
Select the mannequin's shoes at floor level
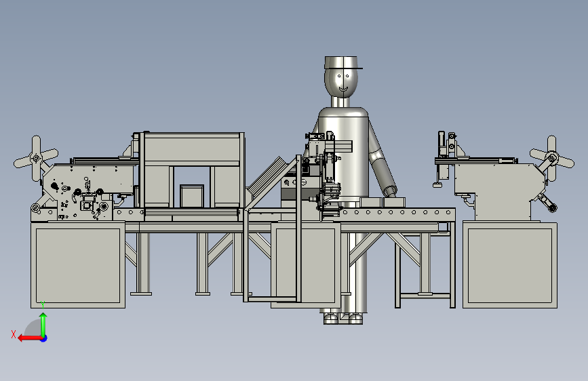[x=343, y=319]
